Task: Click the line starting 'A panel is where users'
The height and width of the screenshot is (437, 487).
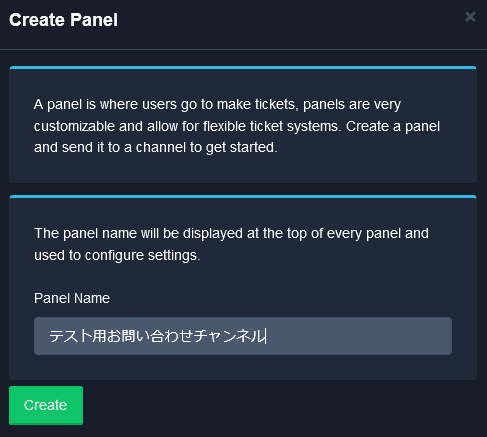Action: 217,104
